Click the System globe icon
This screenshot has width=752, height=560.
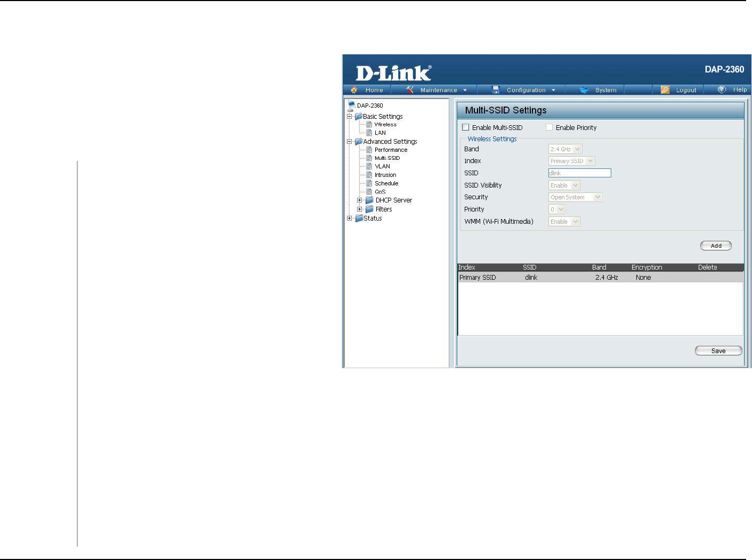(584, 90)
